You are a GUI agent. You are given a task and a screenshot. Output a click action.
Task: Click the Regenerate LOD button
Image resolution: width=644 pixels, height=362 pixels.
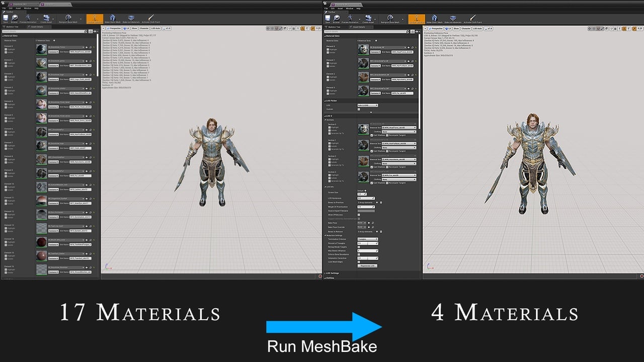tap(368, 265)
